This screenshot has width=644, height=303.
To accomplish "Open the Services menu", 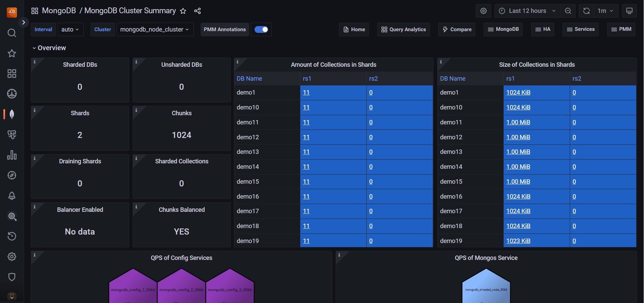I will [x=581, y=29].
